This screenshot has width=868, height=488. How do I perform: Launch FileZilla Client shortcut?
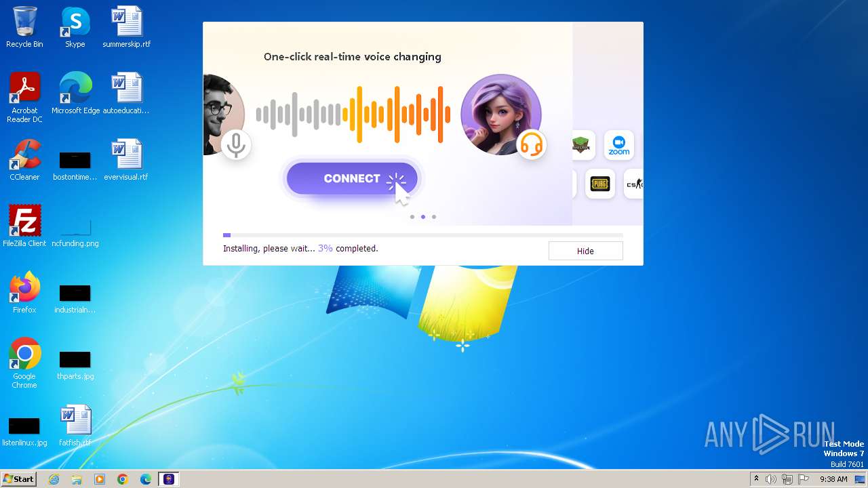24,226
